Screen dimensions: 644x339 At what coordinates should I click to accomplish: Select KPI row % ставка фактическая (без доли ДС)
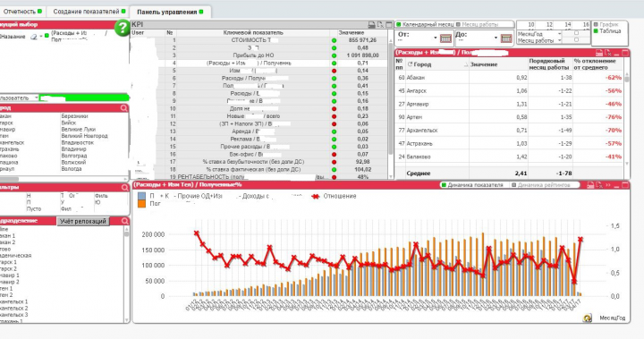point(258,169)
